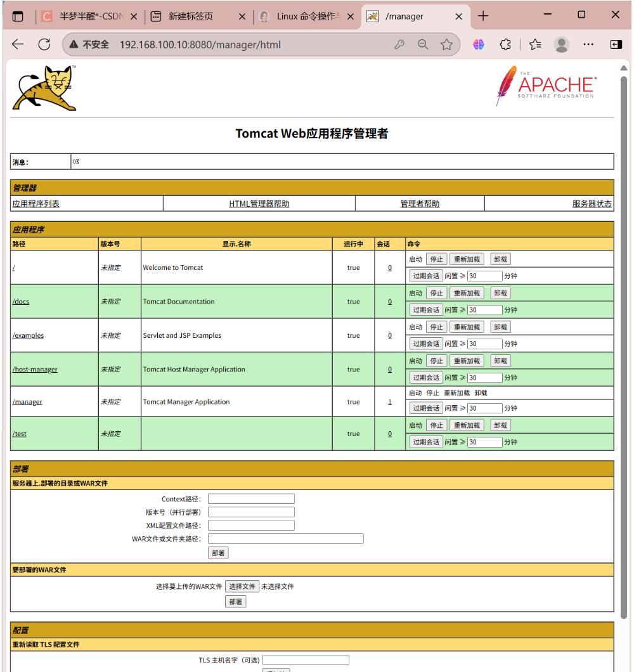
Task: Click 'Servlet and JSP Examples' text
Action: click(182, 335)
